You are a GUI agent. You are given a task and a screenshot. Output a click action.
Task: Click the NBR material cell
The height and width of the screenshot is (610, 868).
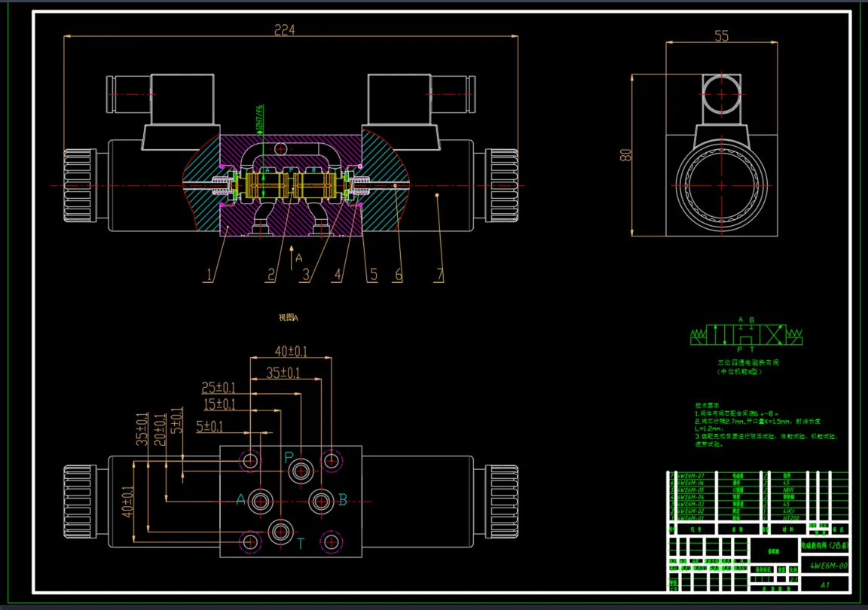pos(788,490)
